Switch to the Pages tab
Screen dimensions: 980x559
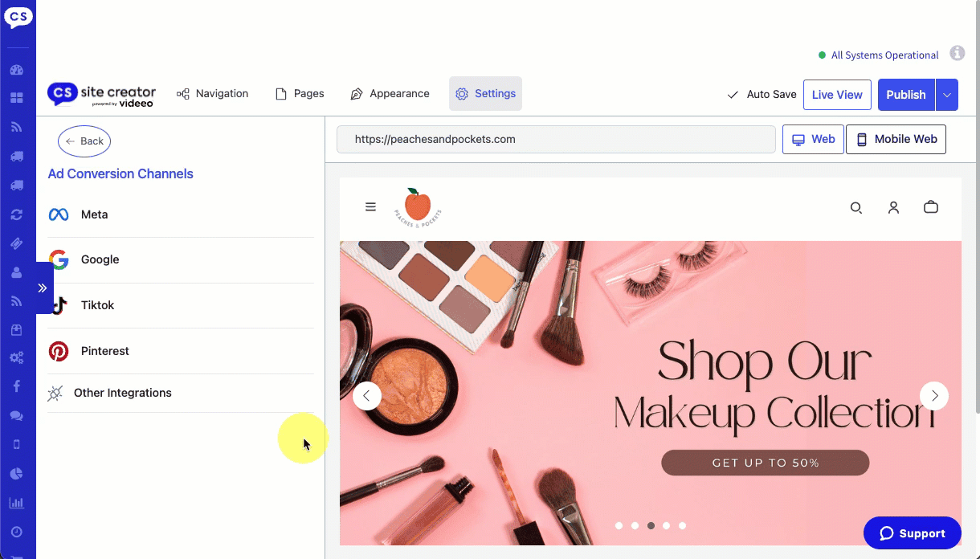click(x=300, y=94)
